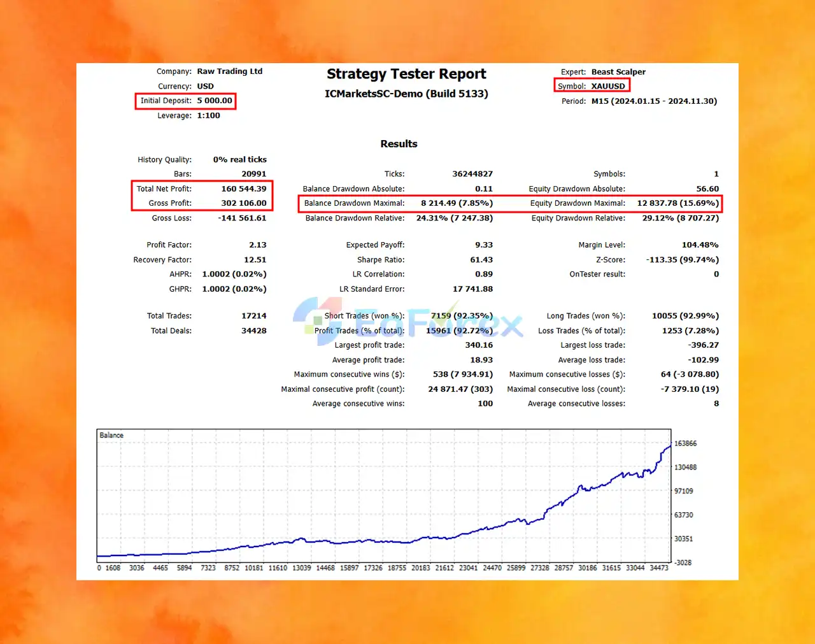Click the Symbols label in Results
Viewport: 815px width, 644px height.
(x=609, y=174)
